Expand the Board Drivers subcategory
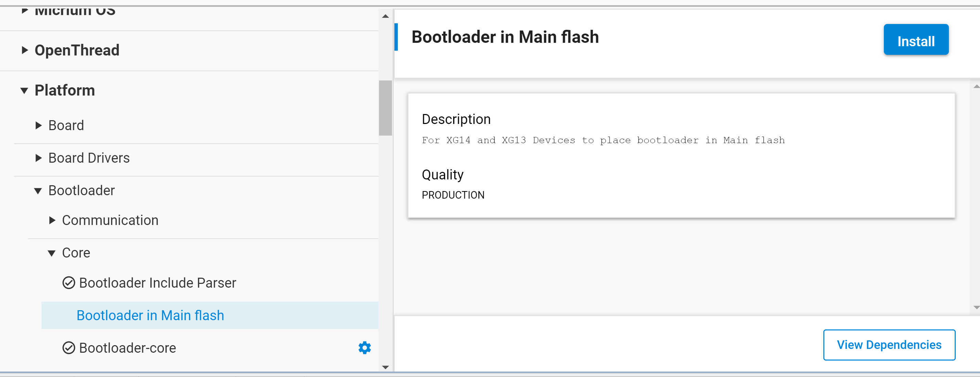Screen dimensions: 980x377 click(x=38, y=158)
